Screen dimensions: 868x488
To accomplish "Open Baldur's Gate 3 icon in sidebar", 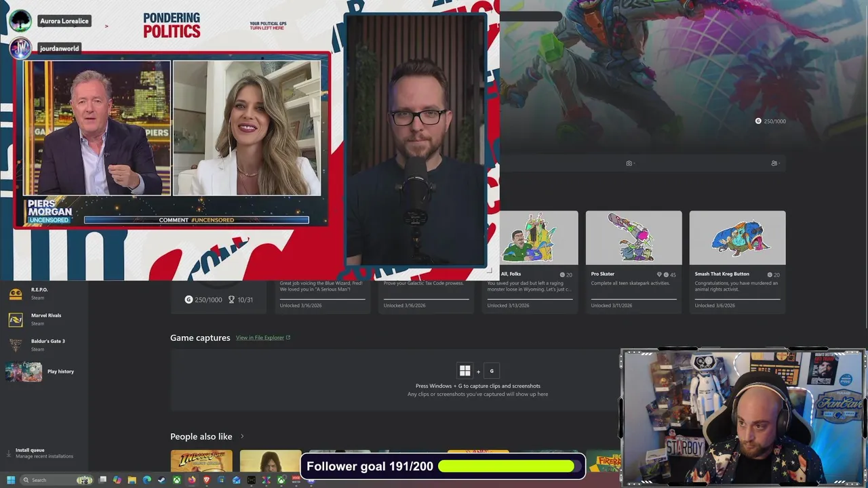I will (16, 345).
